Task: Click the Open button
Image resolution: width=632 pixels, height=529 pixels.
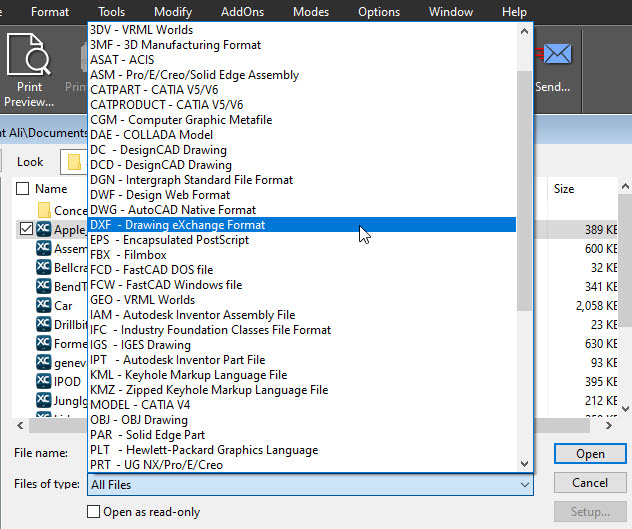Action: click(590, 454)
